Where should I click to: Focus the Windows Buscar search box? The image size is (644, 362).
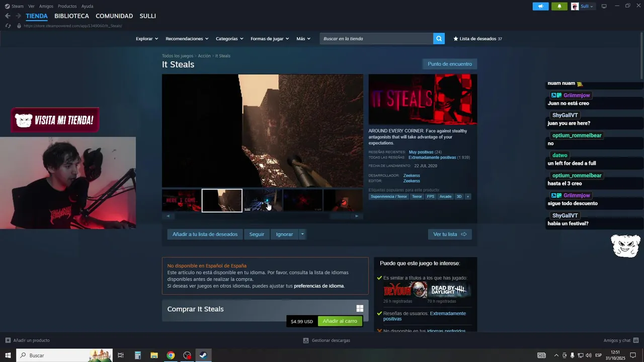(64, 355)
